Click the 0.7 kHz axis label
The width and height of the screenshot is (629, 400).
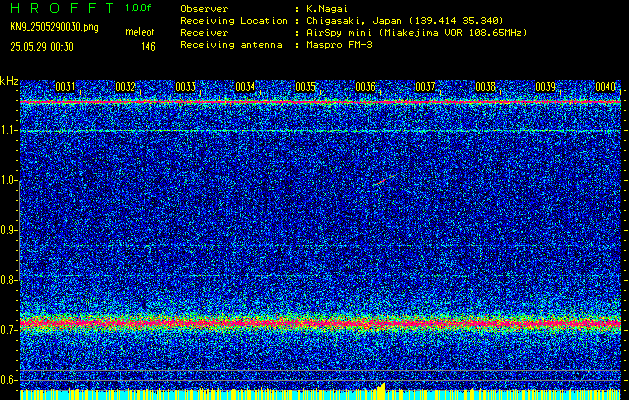click(9, 330)
